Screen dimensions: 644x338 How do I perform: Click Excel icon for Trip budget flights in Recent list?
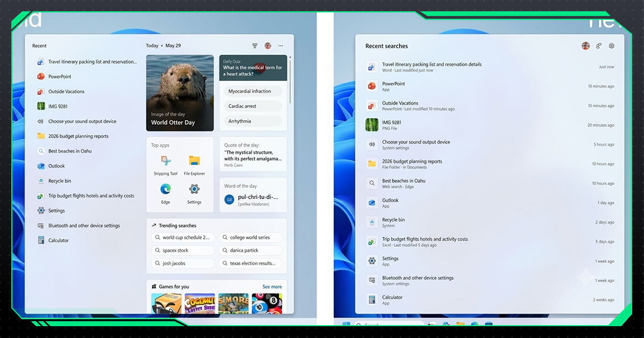(41, 196)
